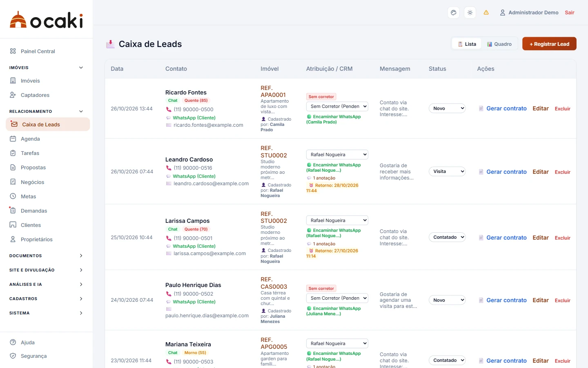The image size is (588, 368).
Task: Click Excluir for Larissa Campos
Action: (x=563, y=238)
